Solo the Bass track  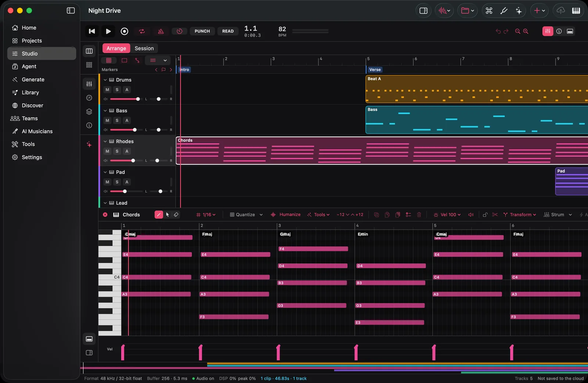tap(117, 120)
